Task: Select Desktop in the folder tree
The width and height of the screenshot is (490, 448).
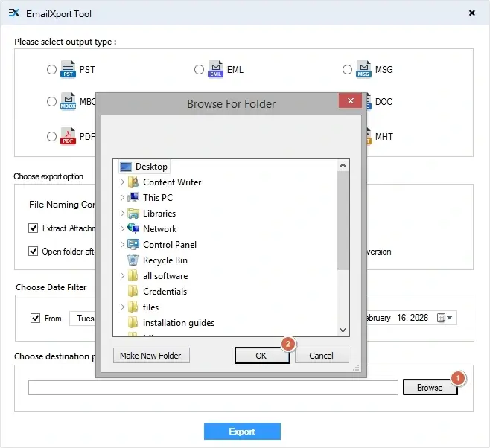Action: coord(151,167)
